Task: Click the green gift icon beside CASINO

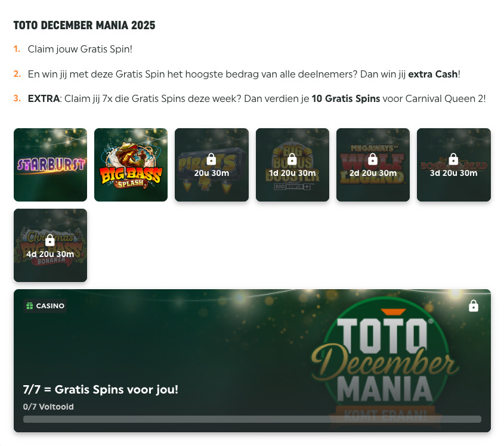Action: point(30,305)
